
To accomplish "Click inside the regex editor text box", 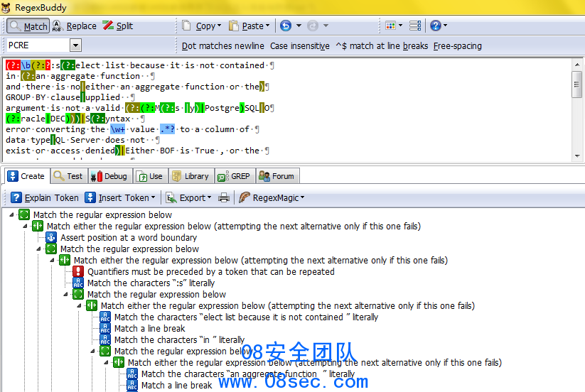I will click(x=287, y=109).
